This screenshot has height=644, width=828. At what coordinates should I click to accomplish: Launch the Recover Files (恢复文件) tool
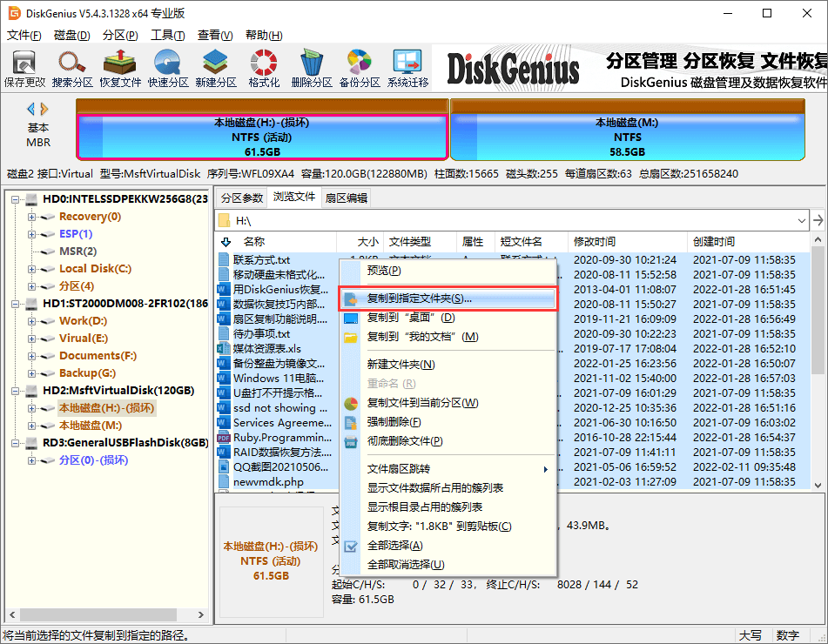pos(120,69)
